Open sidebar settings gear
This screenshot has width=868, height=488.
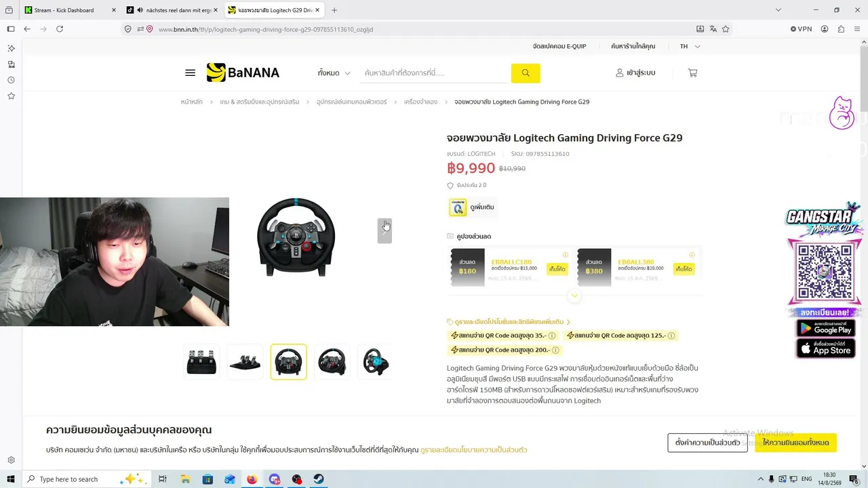coord(11,460)
